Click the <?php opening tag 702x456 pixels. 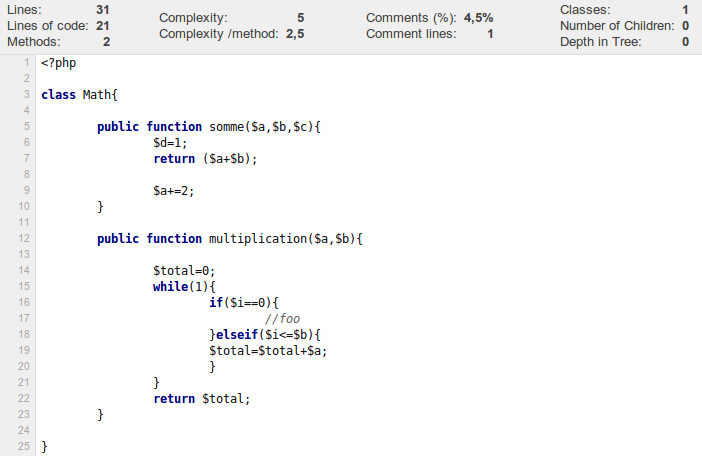(58, 63)
